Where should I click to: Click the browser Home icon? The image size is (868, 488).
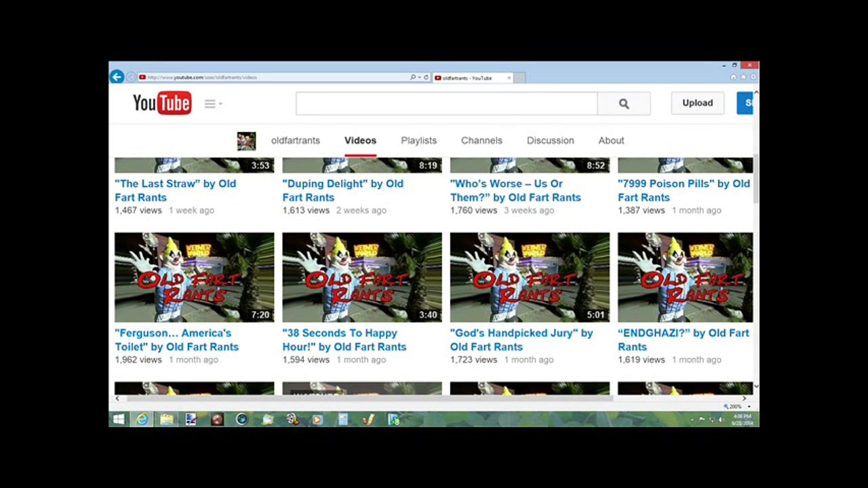click(733, 77)
